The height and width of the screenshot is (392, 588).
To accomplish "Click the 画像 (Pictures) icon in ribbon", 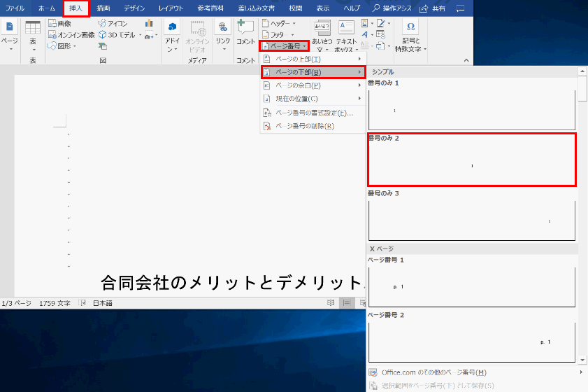I will 59,23.
